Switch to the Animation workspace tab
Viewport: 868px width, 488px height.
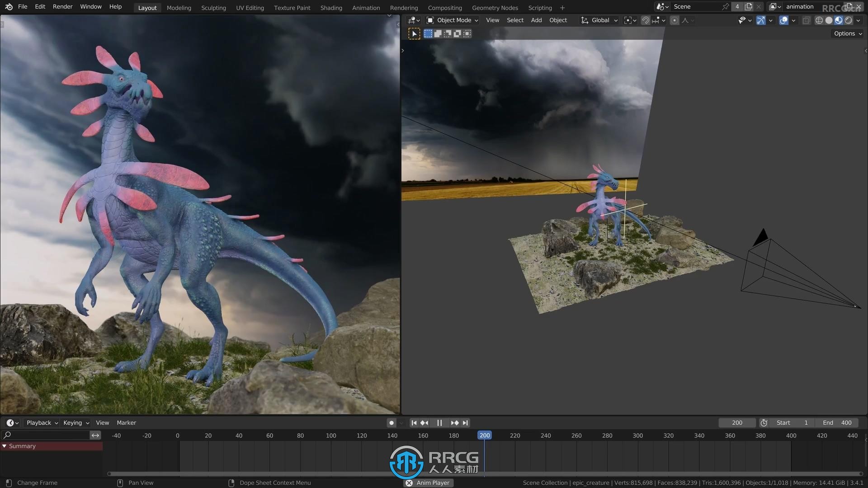[366, 8]
